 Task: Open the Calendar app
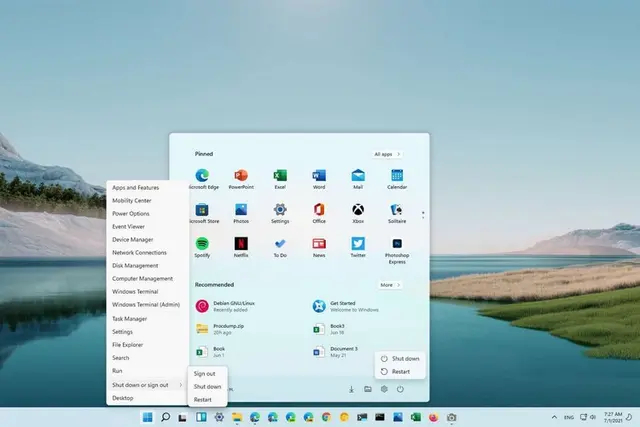pyautogui.click(x=397, y=179)
